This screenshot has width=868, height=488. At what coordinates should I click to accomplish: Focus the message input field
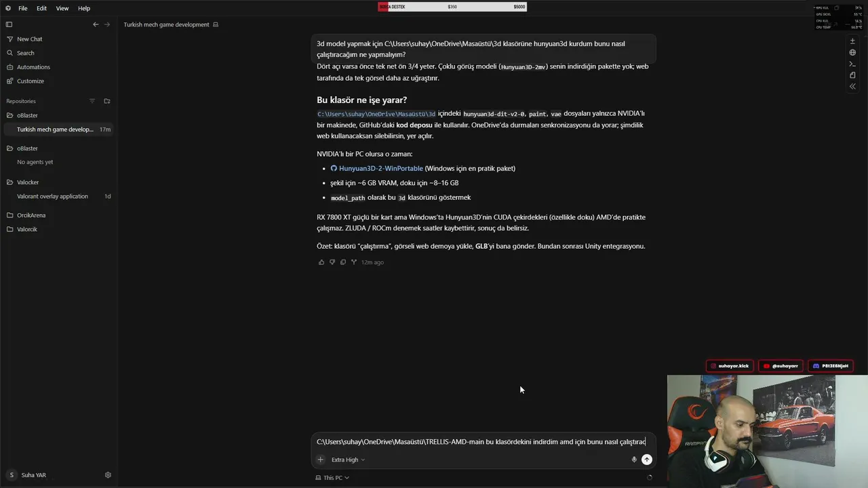coord(483,442)
